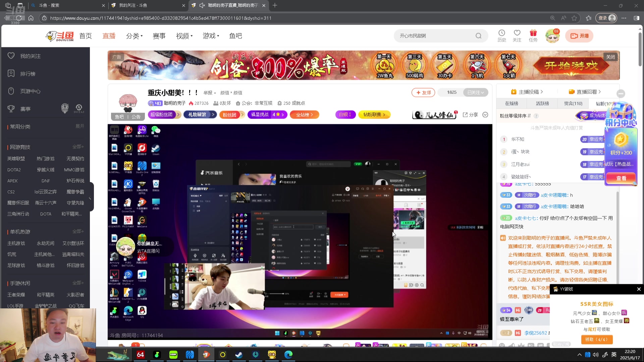
Task: Mute the 聪明的壳子 browser tab audio
Action: [202, 5]
